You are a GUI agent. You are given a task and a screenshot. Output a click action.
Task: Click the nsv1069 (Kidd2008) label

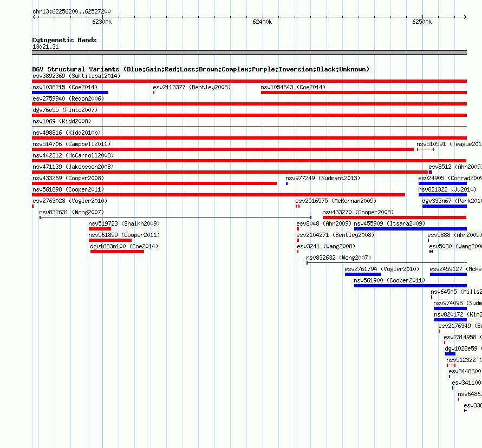(62, 121)
